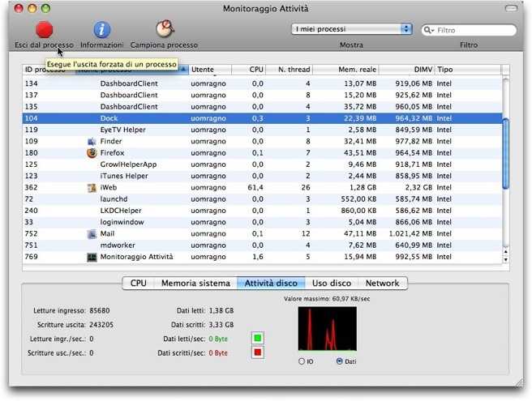Sort by the Tipo column header
Image resolution: width=532 pixels, height=401 pixels.
[x=468, y=70]
